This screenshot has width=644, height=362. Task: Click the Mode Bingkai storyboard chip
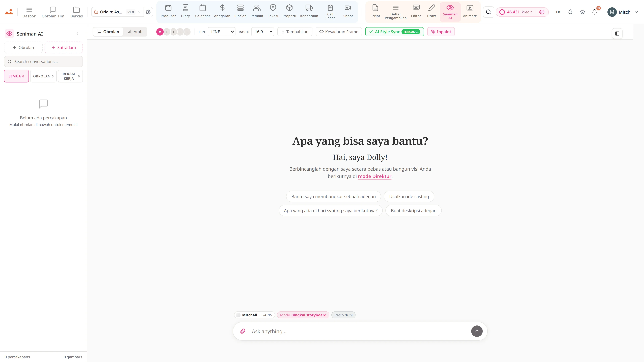(x=303, y=315)
